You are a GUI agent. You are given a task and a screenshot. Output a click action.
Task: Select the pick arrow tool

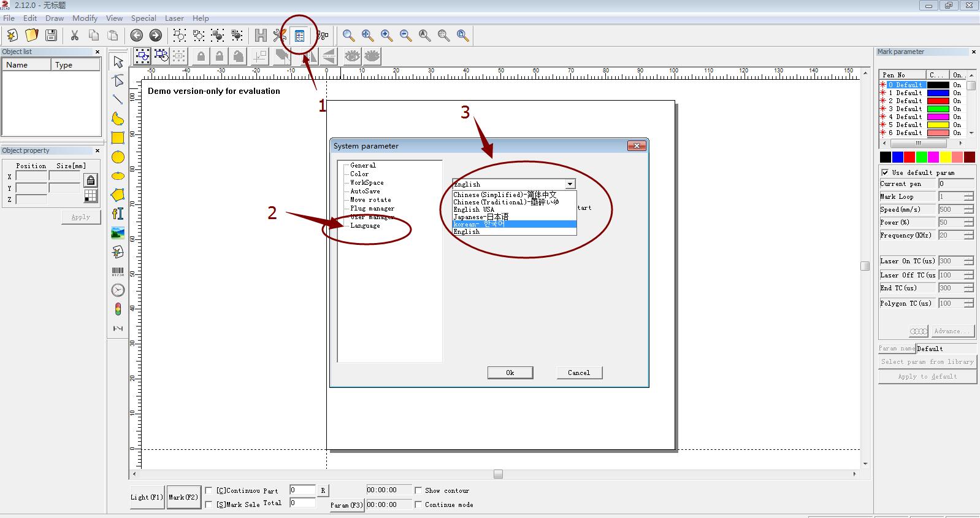[118, 61]
